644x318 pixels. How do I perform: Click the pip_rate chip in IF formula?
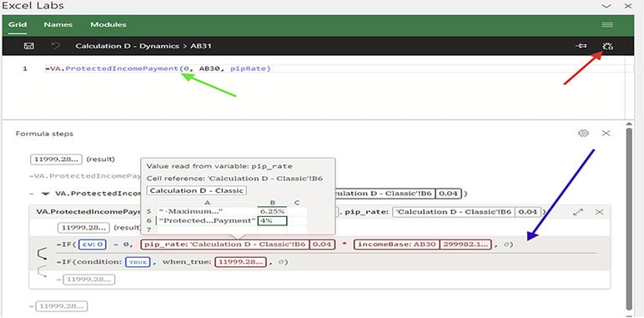point(238,245)
